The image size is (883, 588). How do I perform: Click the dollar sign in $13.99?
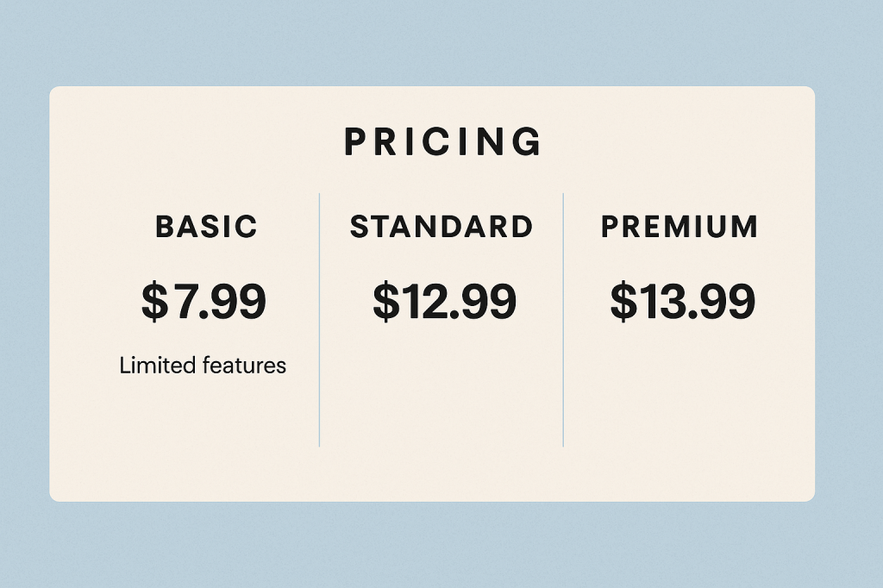[x=623, y=302]
